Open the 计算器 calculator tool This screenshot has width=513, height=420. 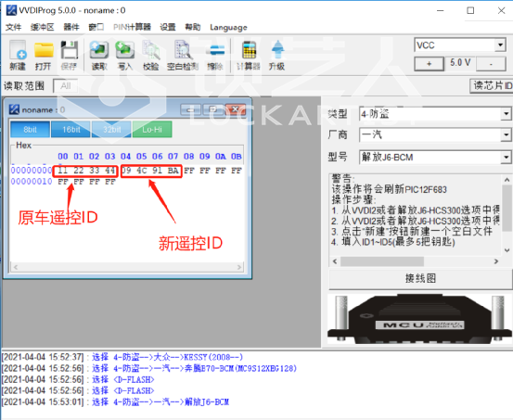pyautogui.click(x=249, y=55)
